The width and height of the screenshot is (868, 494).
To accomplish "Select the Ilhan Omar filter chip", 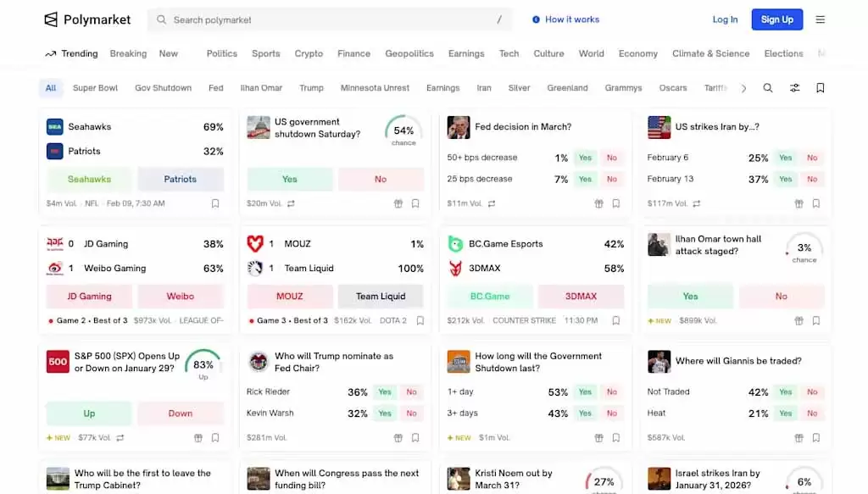I will click(x=261, y=88).
